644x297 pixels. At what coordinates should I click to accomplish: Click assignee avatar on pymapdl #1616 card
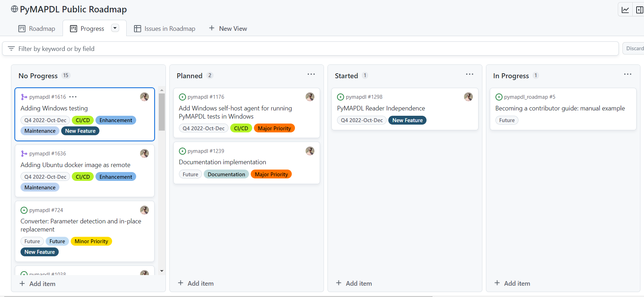pyautogui.click(x=144, y=97)
